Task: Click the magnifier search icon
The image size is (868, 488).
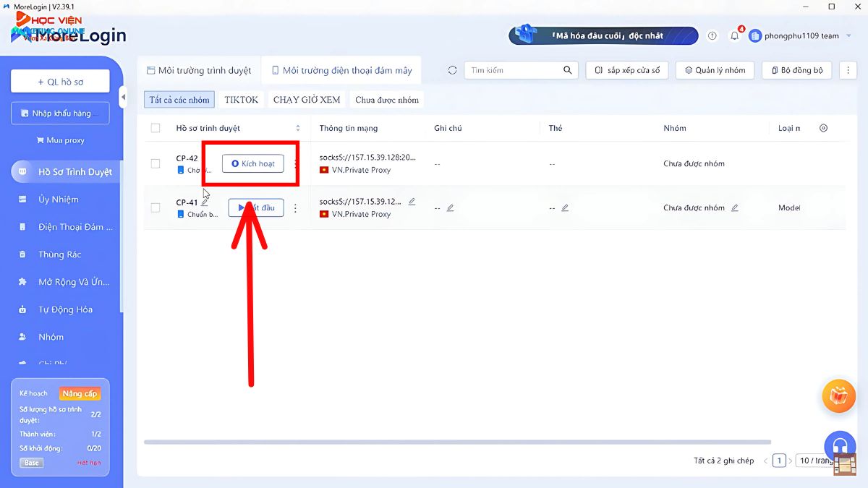Action: coord(568,70)
